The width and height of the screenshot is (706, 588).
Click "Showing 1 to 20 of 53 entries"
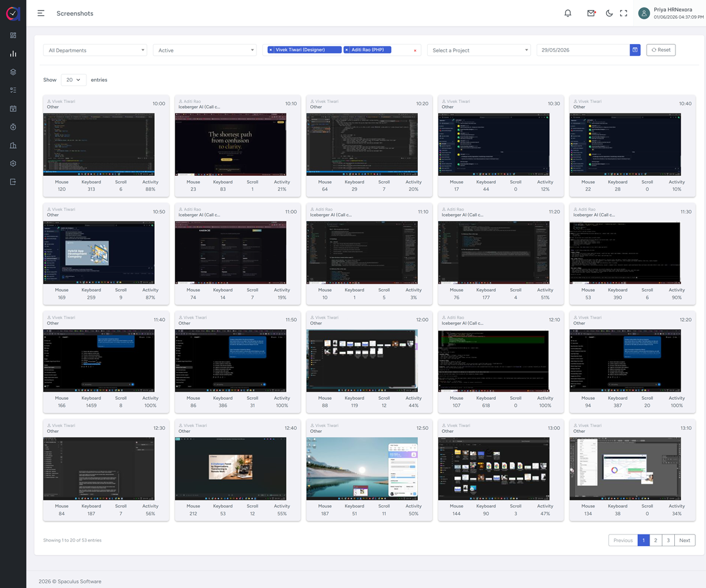click(x=72, y=540)
